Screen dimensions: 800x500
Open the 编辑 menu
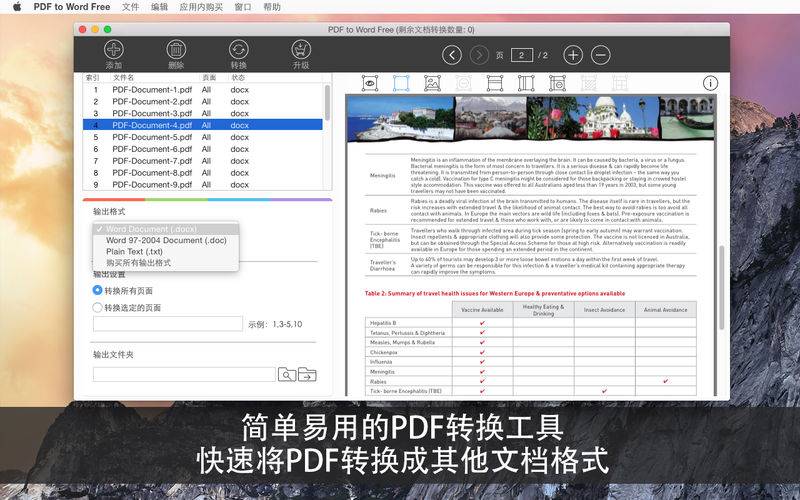pyautogui.click(x=160, y=7)
